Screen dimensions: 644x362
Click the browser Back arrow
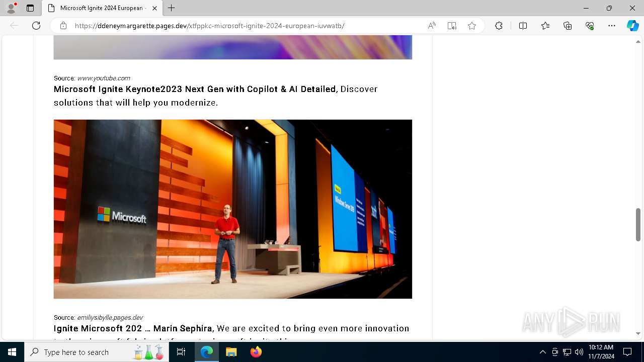pyautogui.click(x=14, y=26)
